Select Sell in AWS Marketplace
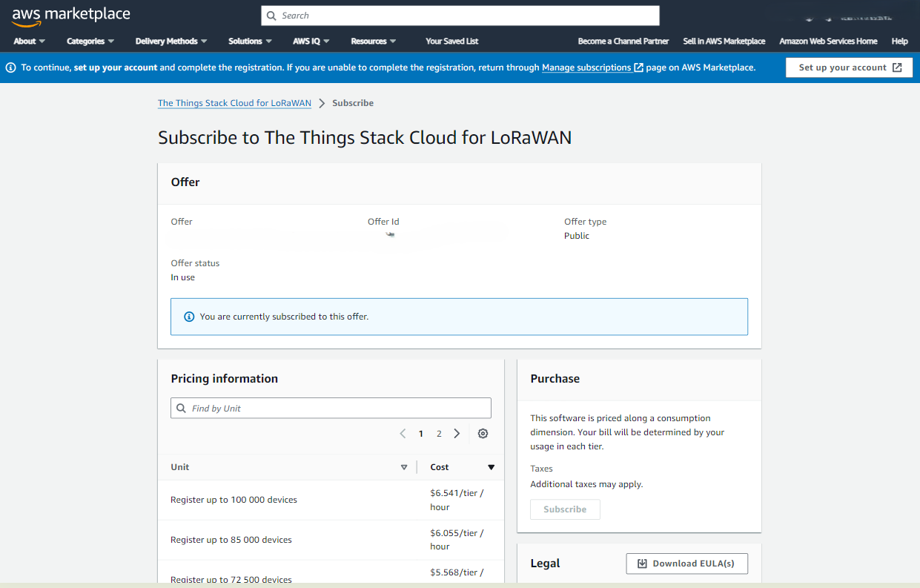The width and height of the screenshot is (920, 588). click(724, 42)
